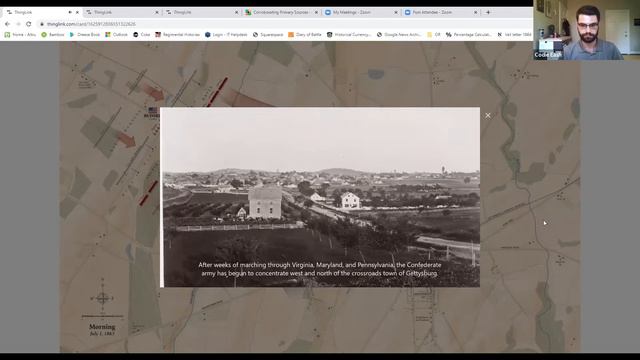Open the OR folder bookmark

point(433,35)
